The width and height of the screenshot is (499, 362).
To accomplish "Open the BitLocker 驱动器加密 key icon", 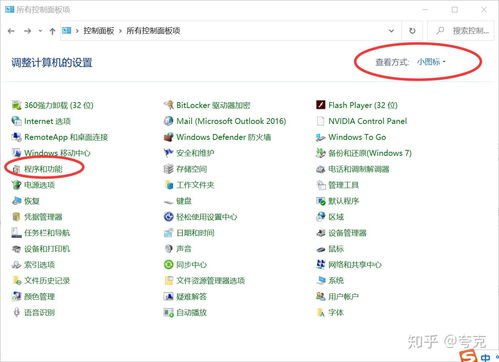I will (x=169, y=105).
